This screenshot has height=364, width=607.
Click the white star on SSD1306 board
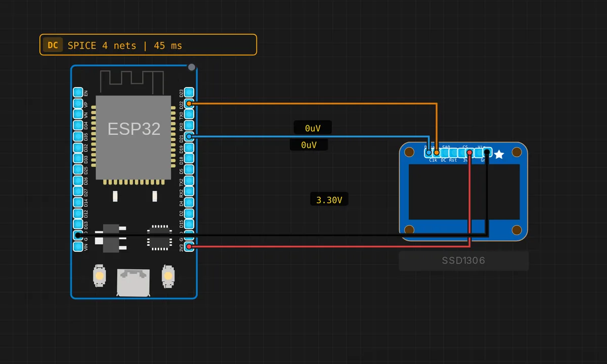point(499,154)
